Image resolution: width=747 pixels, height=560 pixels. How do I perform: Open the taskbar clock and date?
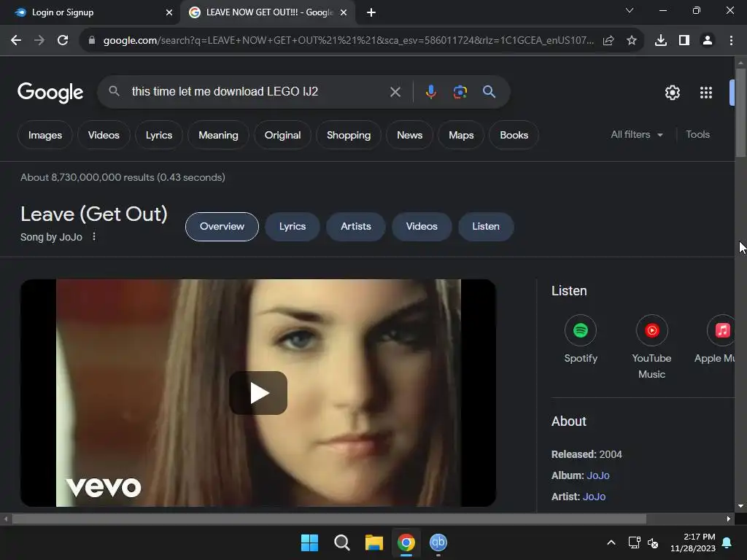[693, 542]
